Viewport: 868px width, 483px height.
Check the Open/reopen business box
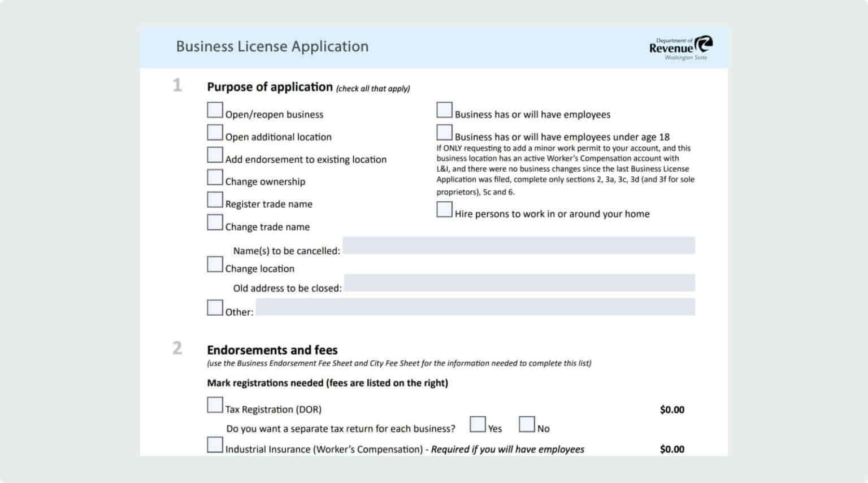pos(215,110)
